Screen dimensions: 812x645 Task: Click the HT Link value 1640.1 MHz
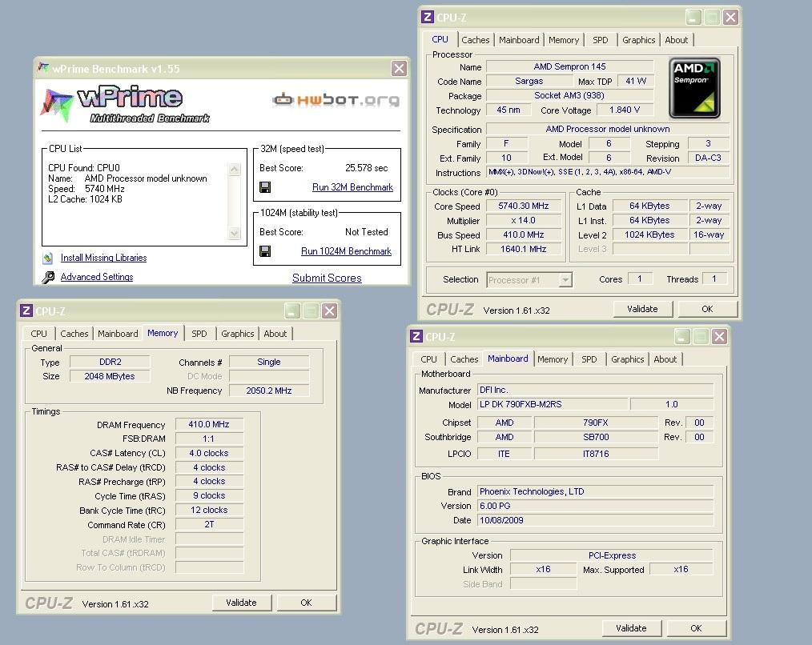[x=523, y=249]
